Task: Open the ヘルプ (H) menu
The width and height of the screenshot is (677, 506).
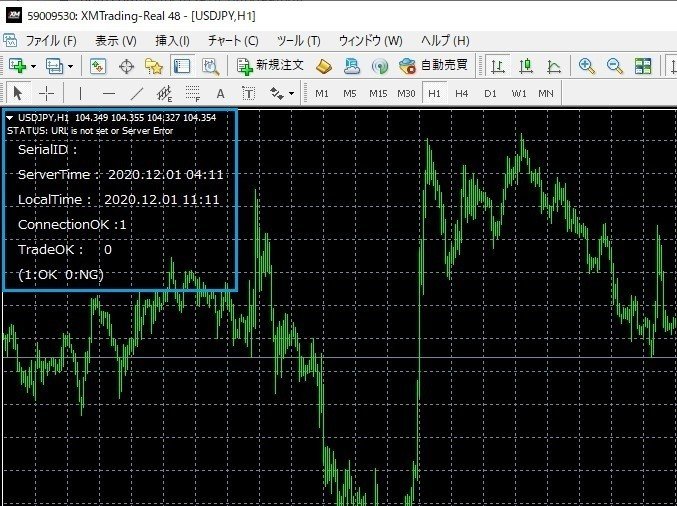Action: [445, 41]
